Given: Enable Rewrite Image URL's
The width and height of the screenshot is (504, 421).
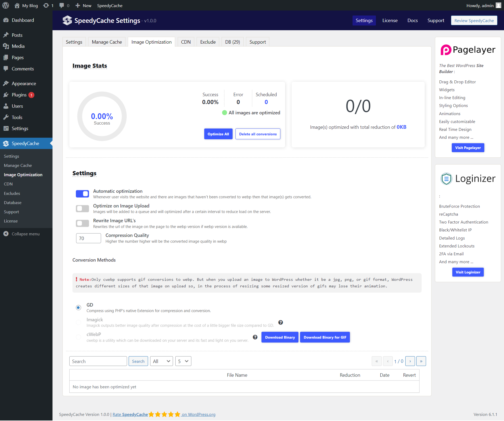Looking at the screenshot, I should [x=82, y=223].
